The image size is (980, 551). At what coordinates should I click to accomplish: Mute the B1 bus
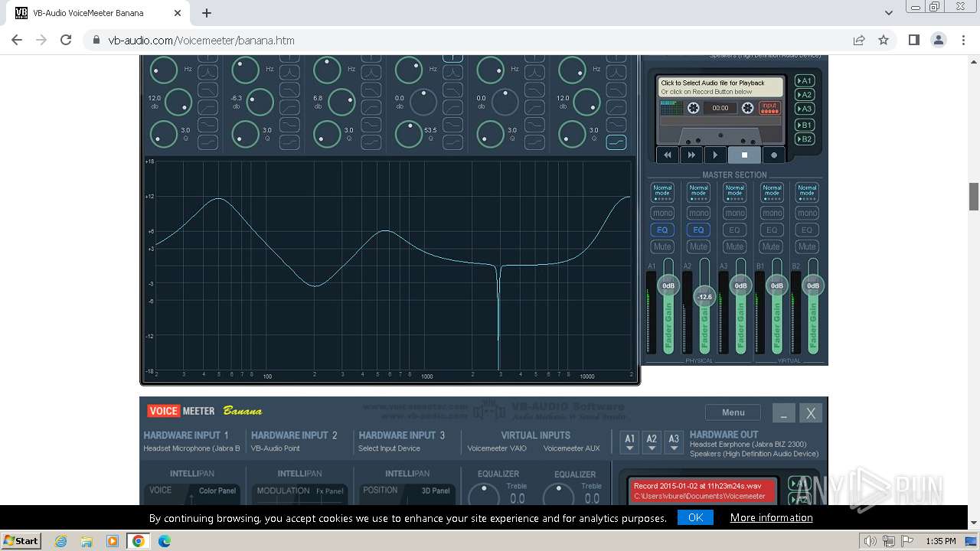[772, 246]
